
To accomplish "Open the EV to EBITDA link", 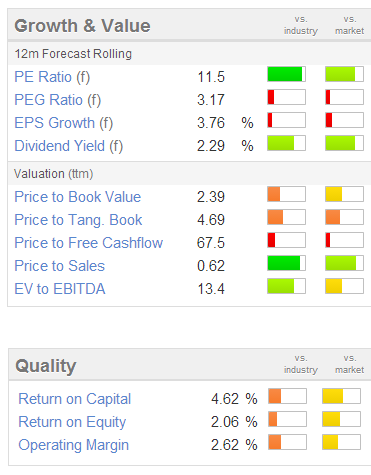I will tap(60, 289).
